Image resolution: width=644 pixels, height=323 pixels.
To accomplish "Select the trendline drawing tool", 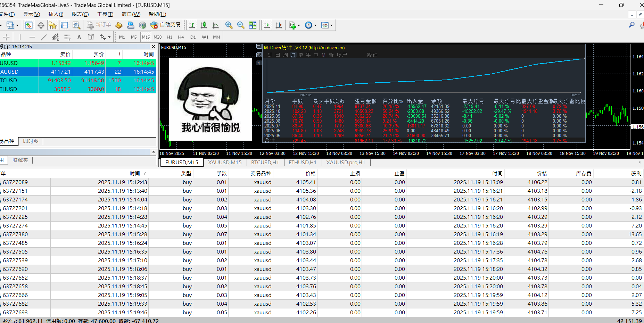I will point(44,37).
